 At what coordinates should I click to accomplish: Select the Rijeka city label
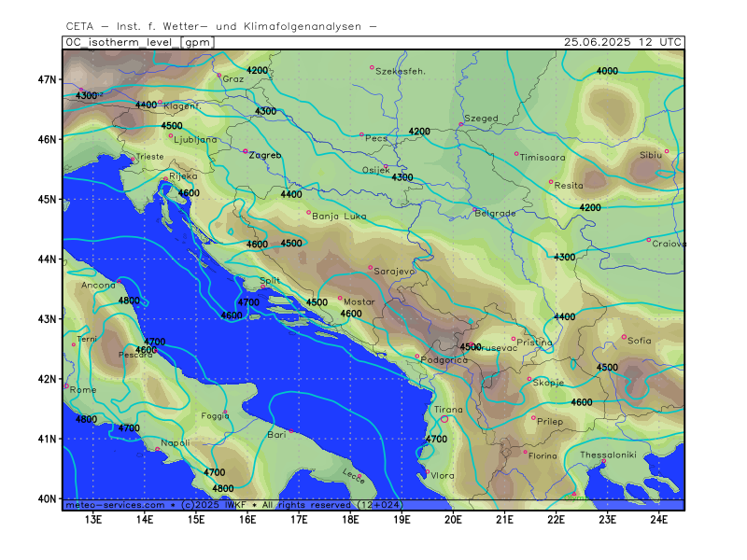tap(183, 176)
